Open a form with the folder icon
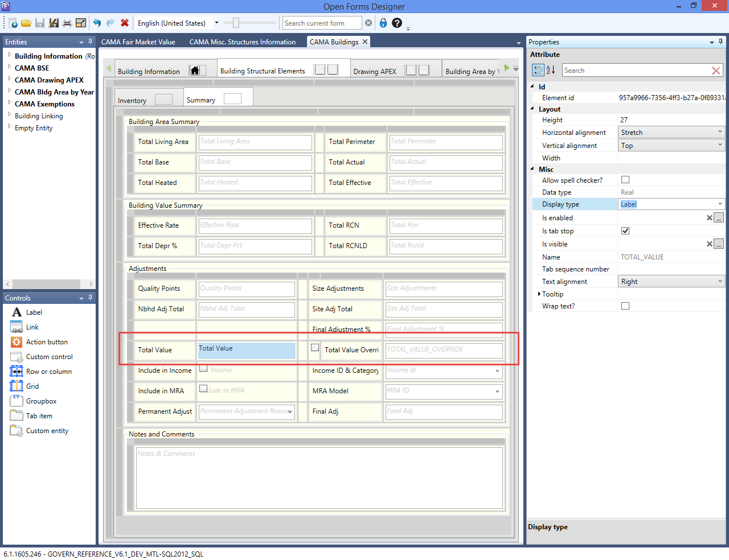Viewport: 729px width, 560px height. (26, 23)
